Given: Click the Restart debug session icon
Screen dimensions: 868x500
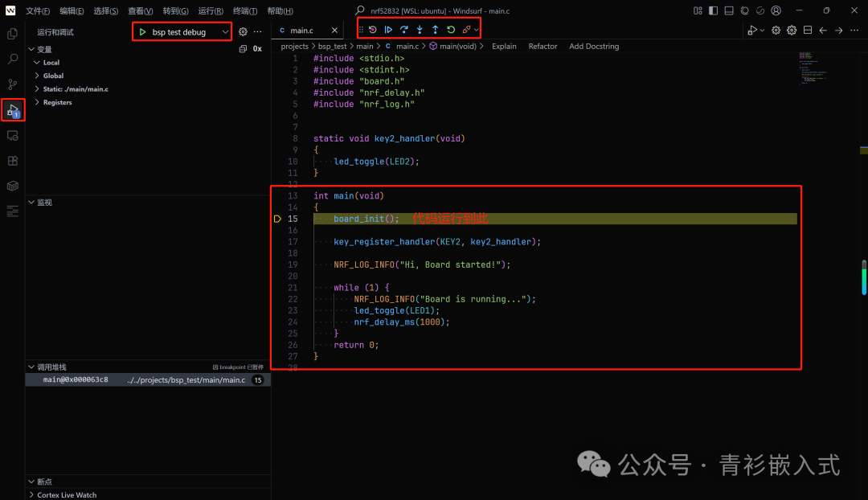Looking at the screenshot, I should click(x=450, y=29).
